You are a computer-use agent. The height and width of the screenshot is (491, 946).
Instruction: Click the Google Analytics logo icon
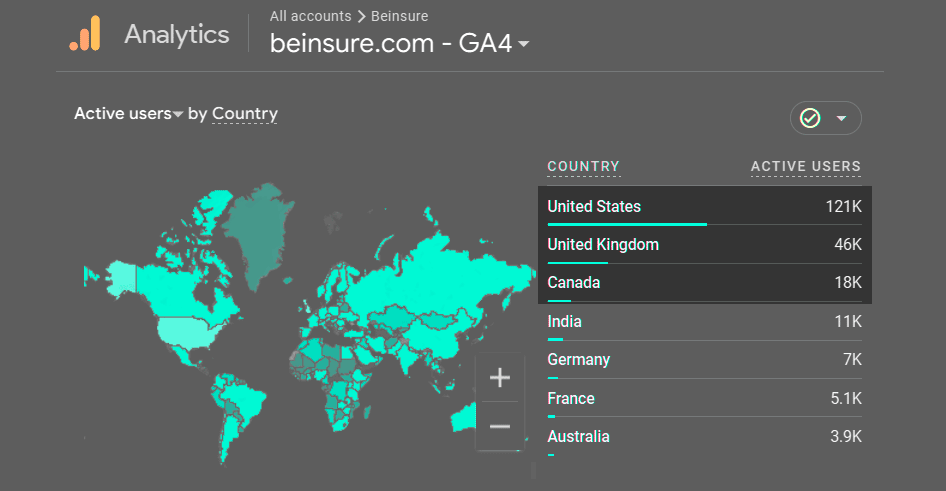tap(85, 33)
